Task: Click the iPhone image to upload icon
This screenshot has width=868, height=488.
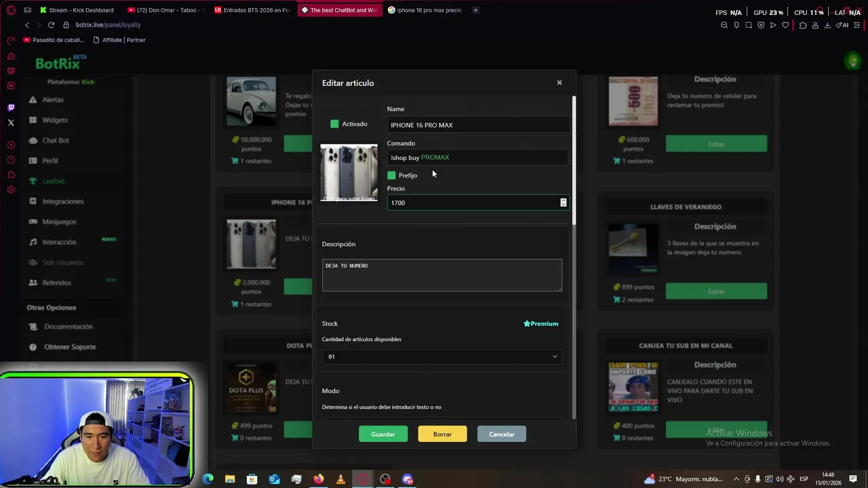Action: point(349,173)
